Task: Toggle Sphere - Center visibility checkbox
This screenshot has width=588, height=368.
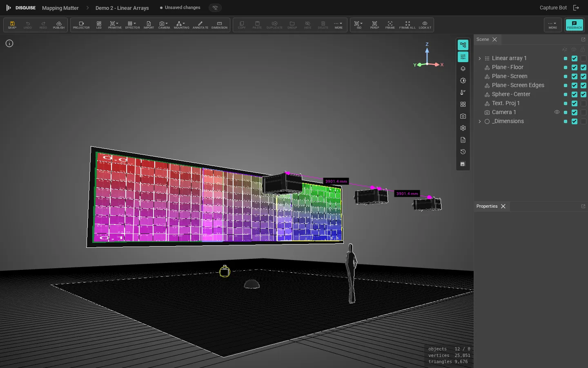Action: pos(575,94)
